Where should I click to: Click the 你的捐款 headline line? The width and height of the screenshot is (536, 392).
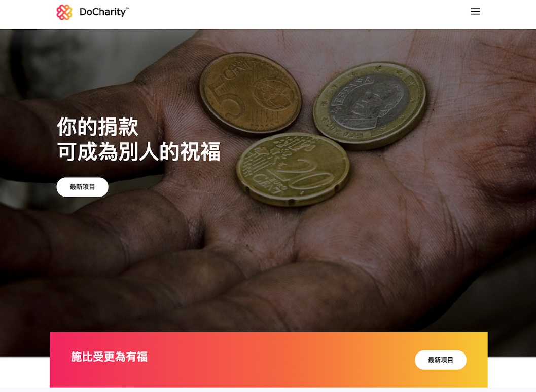pyautogui.click(x=97, y=127)
